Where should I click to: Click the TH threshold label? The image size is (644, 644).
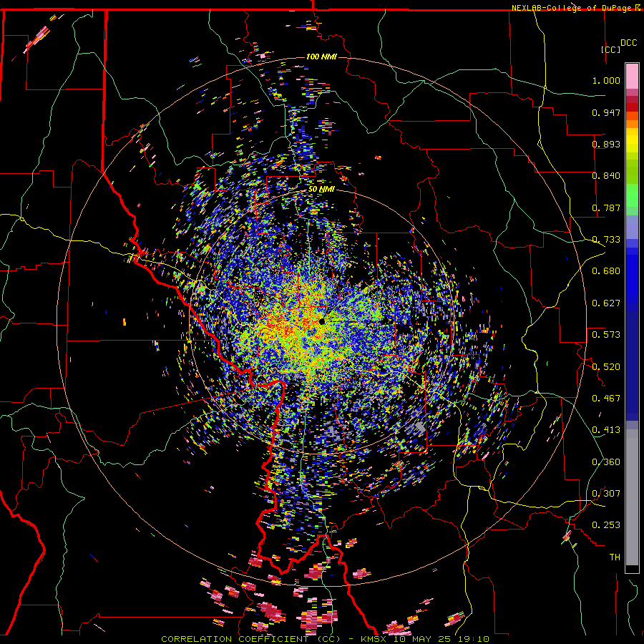click(615, 557)
